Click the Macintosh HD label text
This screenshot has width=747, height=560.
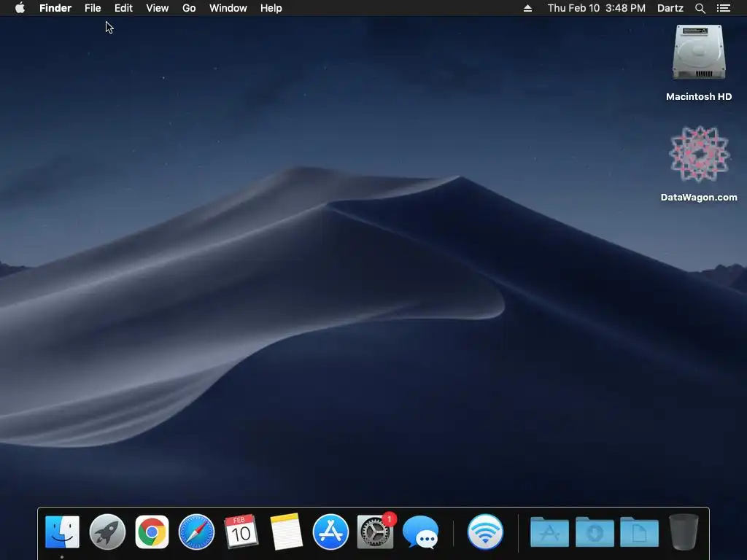point(699,97)
